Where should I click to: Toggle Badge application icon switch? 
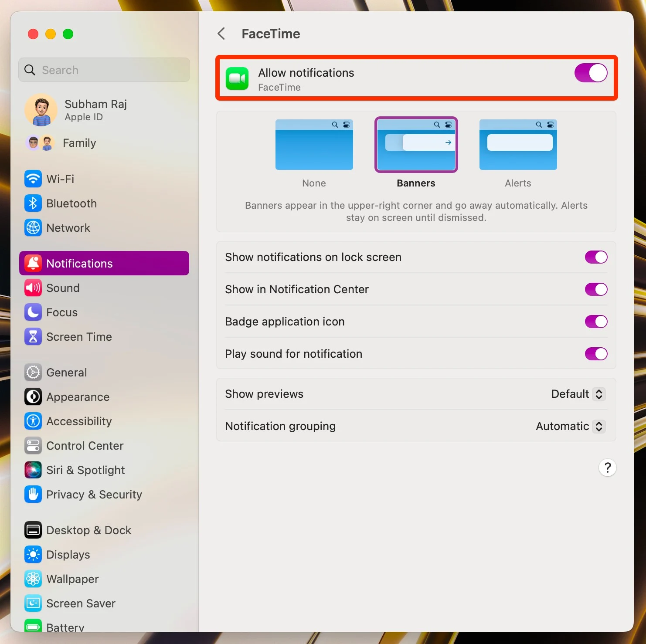click(x=596, y=322)
